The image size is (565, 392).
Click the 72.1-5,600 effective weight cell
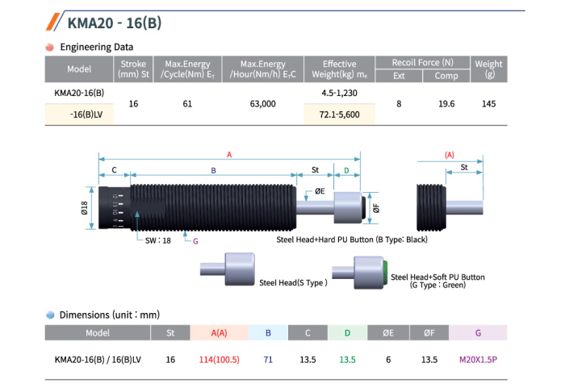coord(339,115)
